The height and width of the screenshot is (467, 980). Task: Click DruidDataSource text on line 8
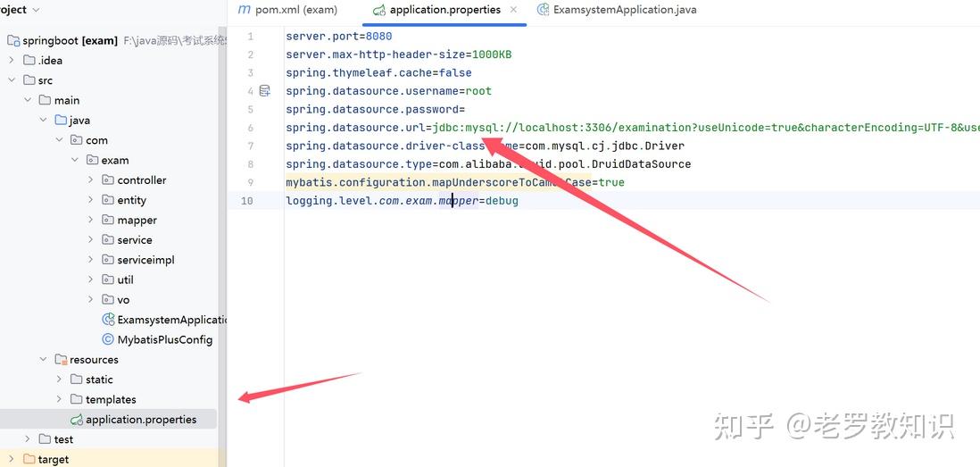[641, 164]
